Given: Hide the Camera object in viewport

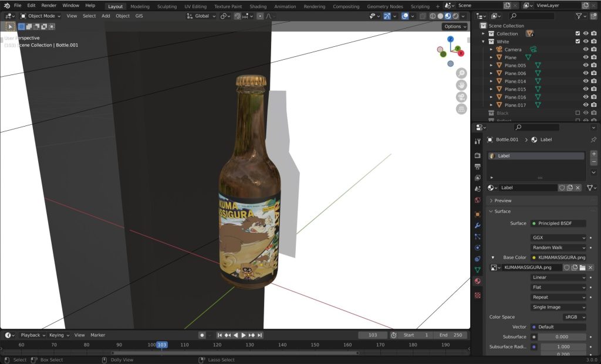Looking at the screenshot, I should [585, 49].
